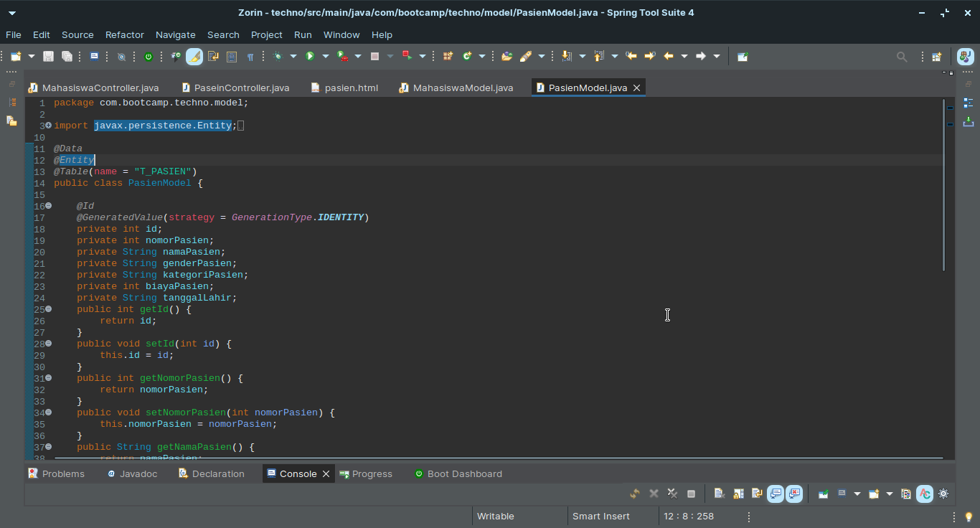Open the Refactor menu
980x528 pixels.
tap(124, 34)
